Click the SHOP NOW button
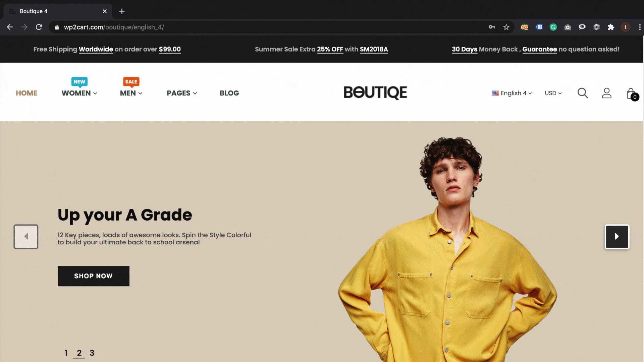644x362 pixels. 94,276
